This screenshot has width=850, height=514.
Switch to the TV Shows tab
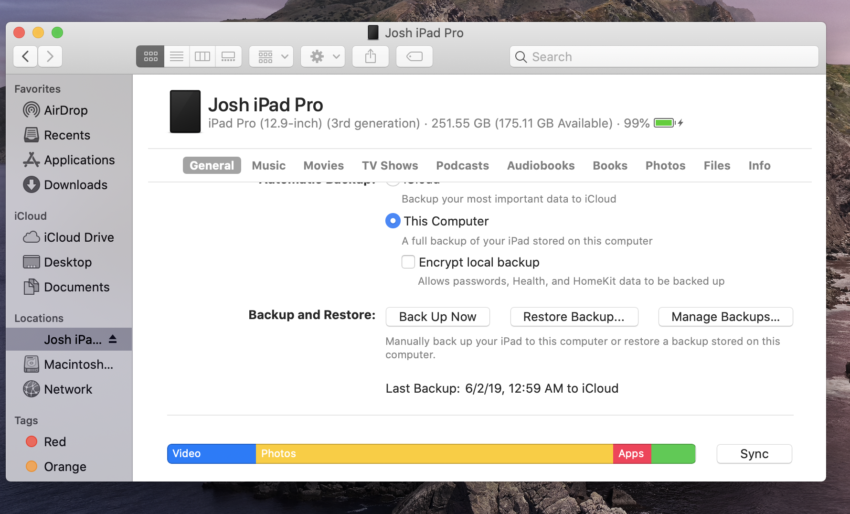tap(390, 165)
